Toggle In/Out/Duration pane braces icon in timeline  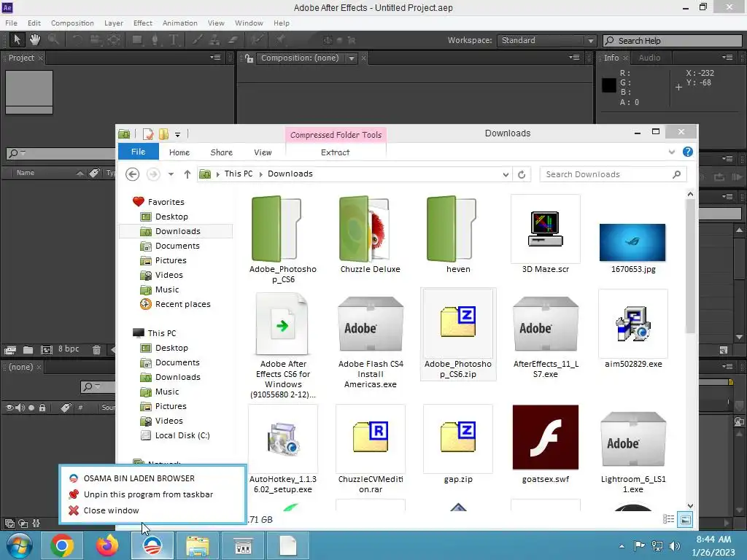point(36,524)
